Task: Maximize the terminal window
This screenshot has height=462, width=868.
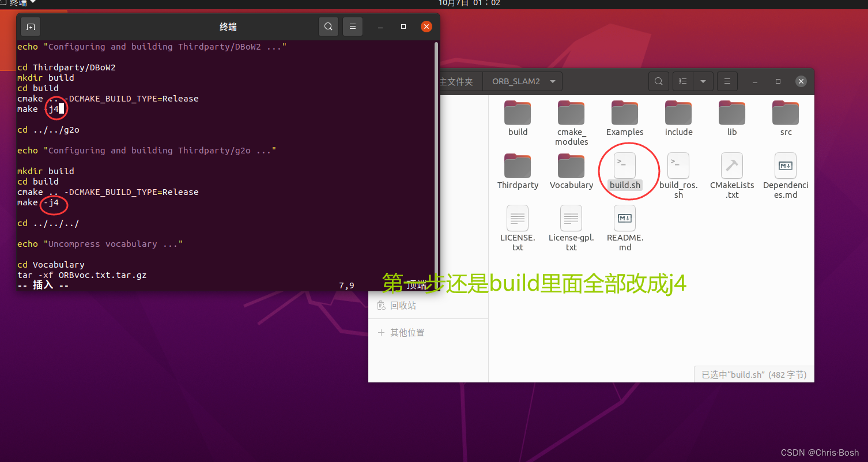Action: [x=403, y=27]
